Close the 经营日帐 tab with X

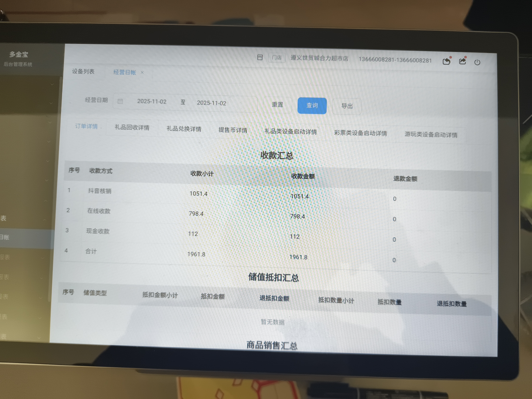pos(142,72)
